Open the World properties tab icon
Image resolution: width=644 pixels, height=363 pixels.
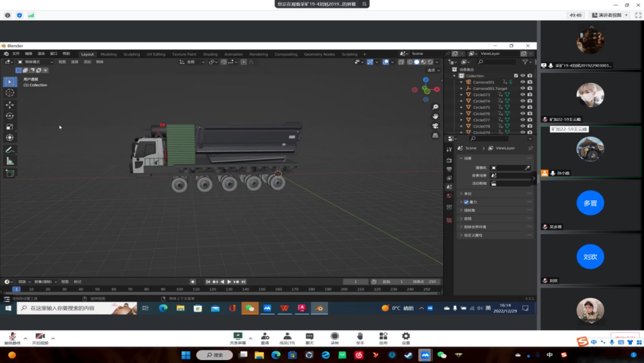(449, 196)
